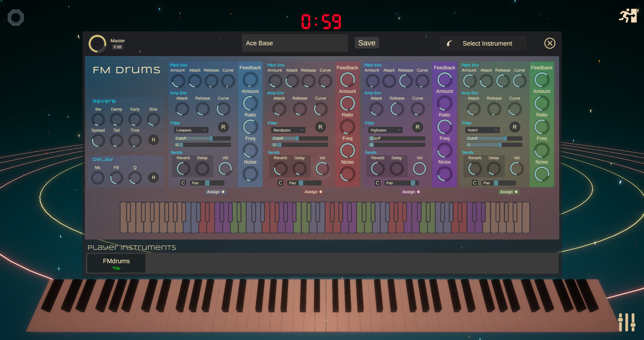The height and width of the screenshot is (340, 644).
Task: Click the octagon icon in the top-left corner
Action: tap(15, 17)
